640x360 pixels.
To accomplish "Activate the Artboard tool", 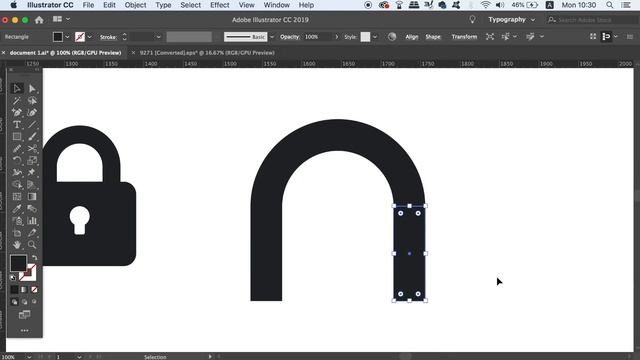I will click(17, 233).
